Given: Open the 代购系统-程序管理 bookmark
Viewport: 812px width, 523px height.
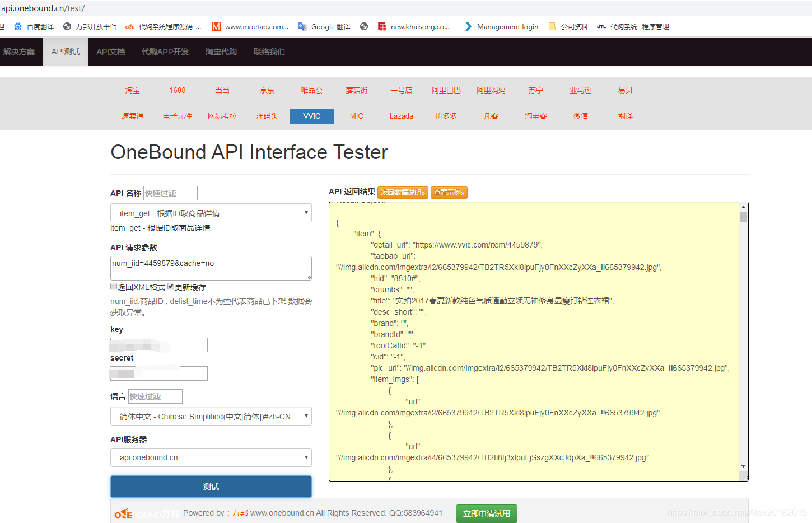Looking at the screenshot, I should tap(633, 26).
